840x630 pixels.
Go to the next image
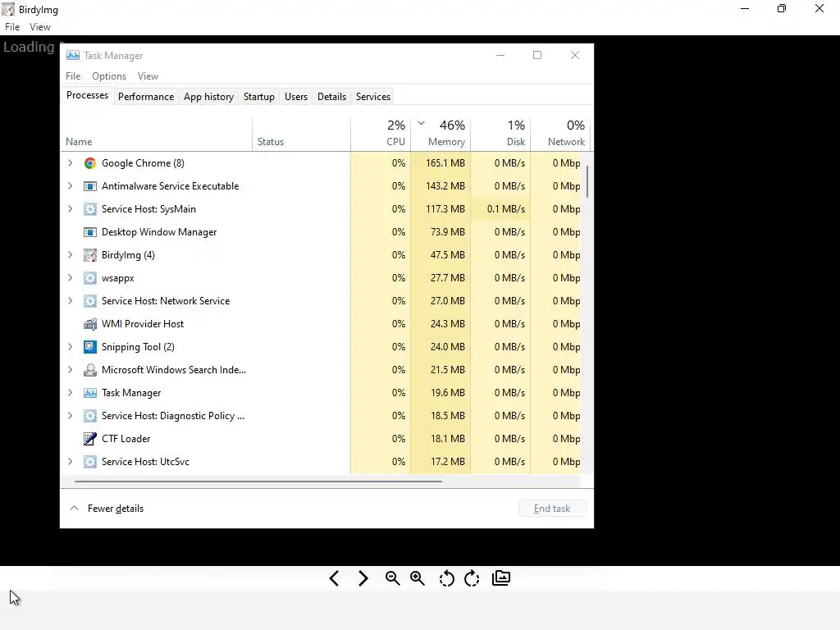363,578
